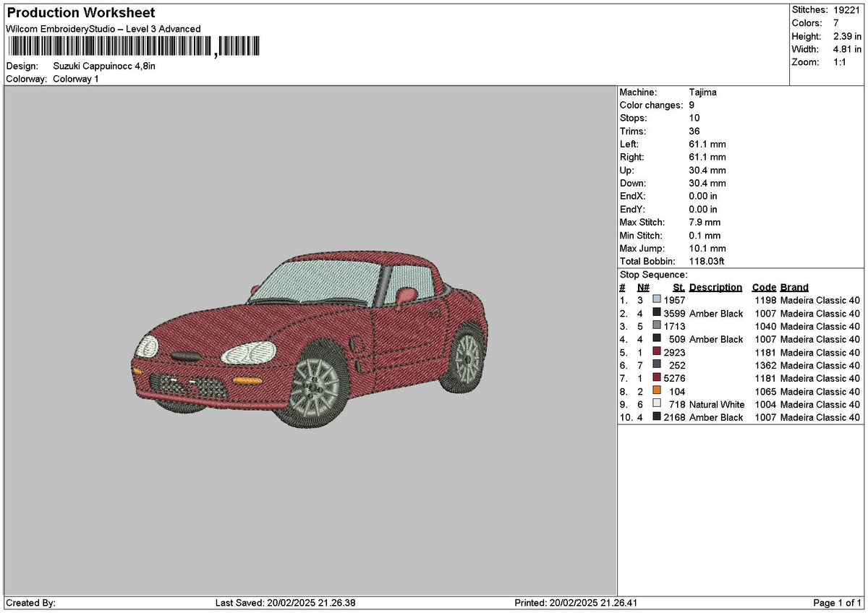Click the Left extent value '61.1 mm'

pyautogui.click(x=707, y=145)
